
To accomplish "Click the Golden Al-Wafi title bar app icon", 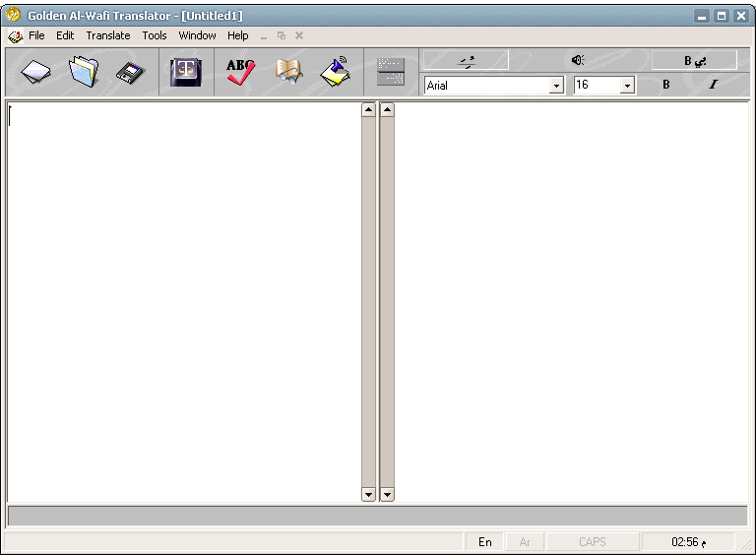I will pos(13,15).
